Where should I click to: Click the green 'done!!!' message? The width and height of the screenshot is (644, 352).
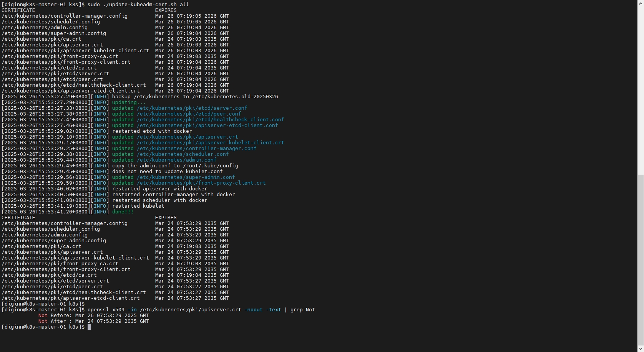123,212
